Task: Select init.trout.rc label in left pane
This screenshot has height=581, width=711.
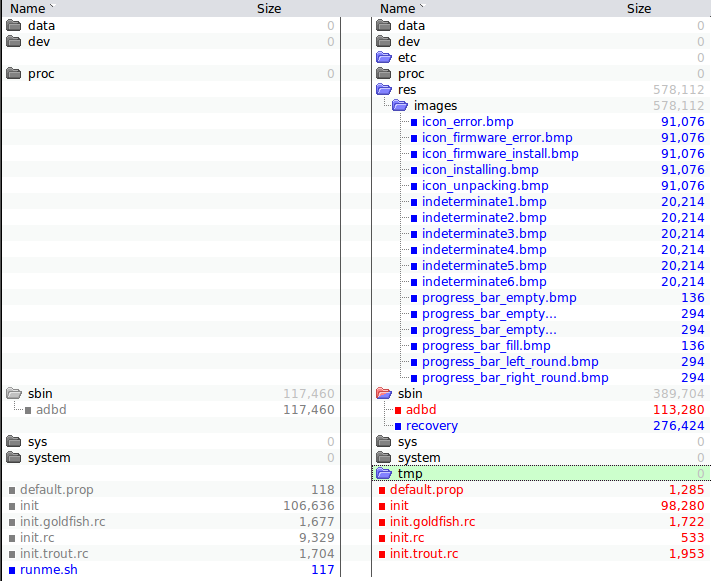Action: coord(54,554)
